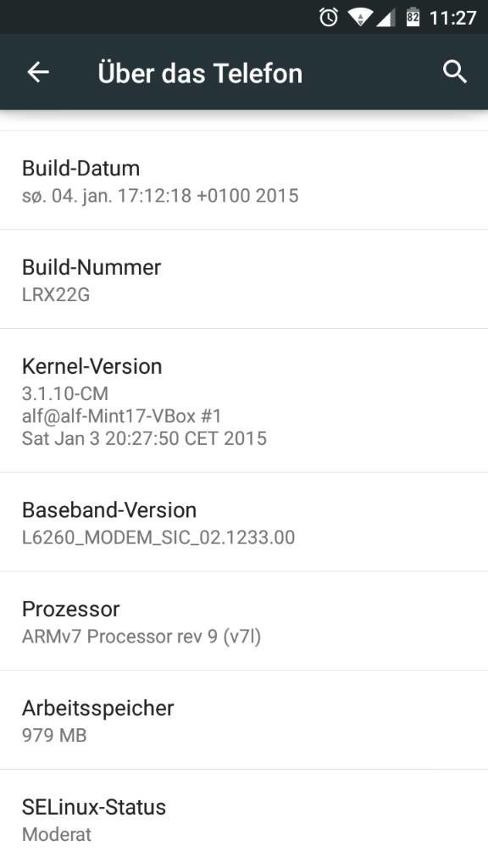The image size is (488, 868).
Task: Tap the Über das Telefon title
Action: [200, 73]
